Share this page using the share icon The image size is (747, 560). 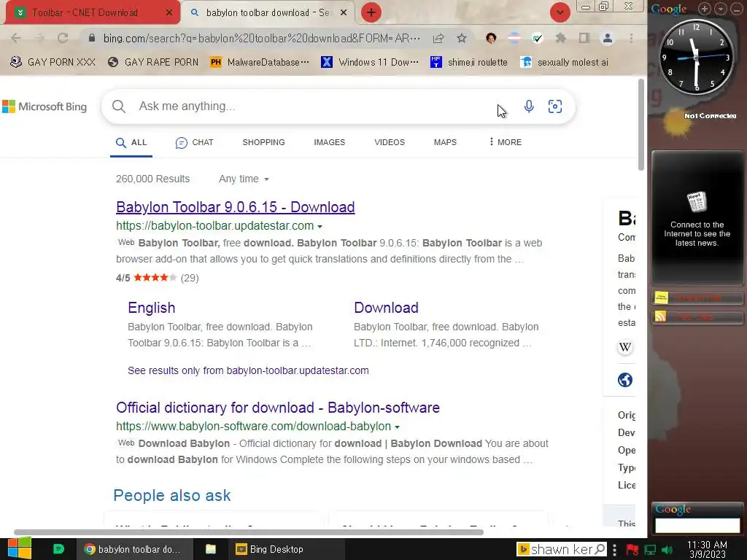(438, 38)
